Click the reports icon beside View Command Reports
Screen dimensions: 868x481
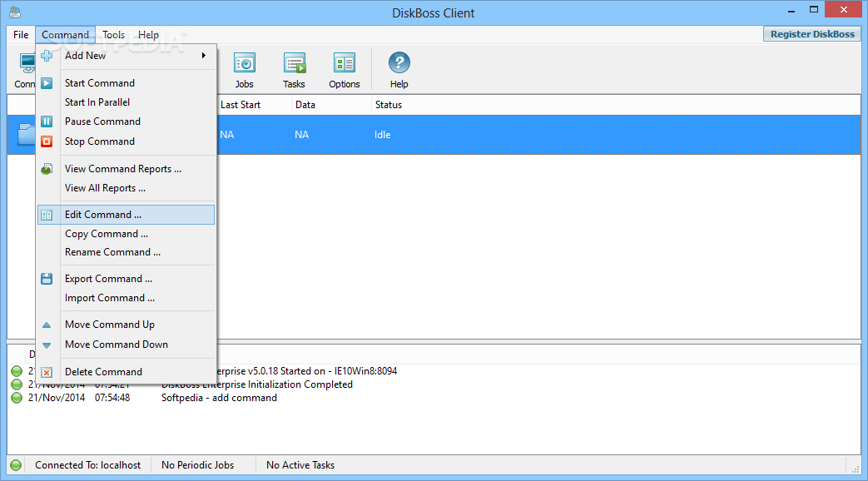point(47,169)
